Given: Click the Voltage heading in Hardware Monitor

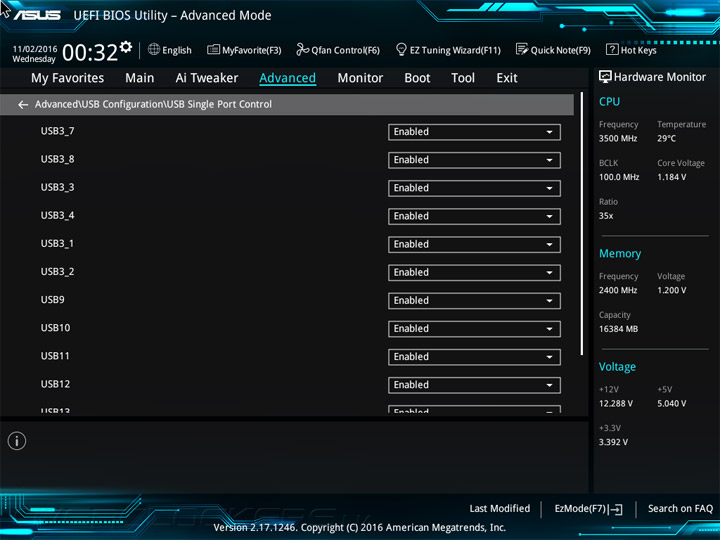Looking at the screenshot, I should point(617,367).
